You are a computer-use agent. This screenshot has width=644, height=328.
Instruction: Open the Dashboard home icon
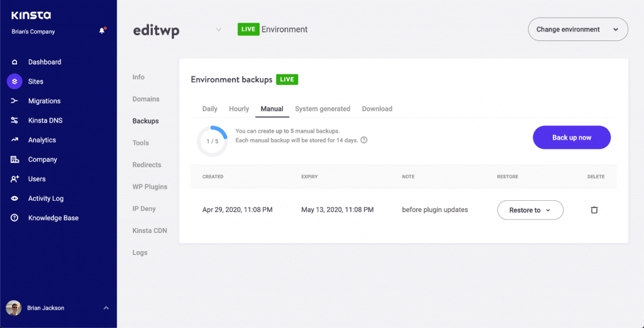pyautogui.click(x=14, y=62)
